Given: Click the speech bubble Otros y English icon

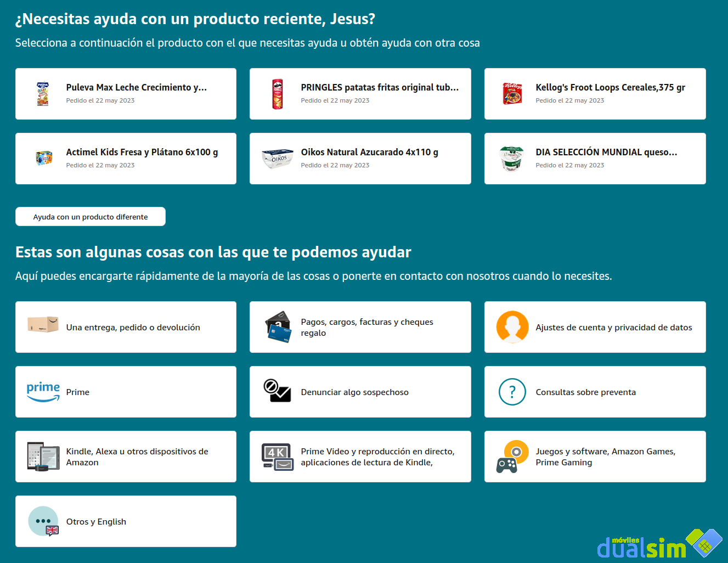Looking at the screenshot, I should click(x=43, y=520).
